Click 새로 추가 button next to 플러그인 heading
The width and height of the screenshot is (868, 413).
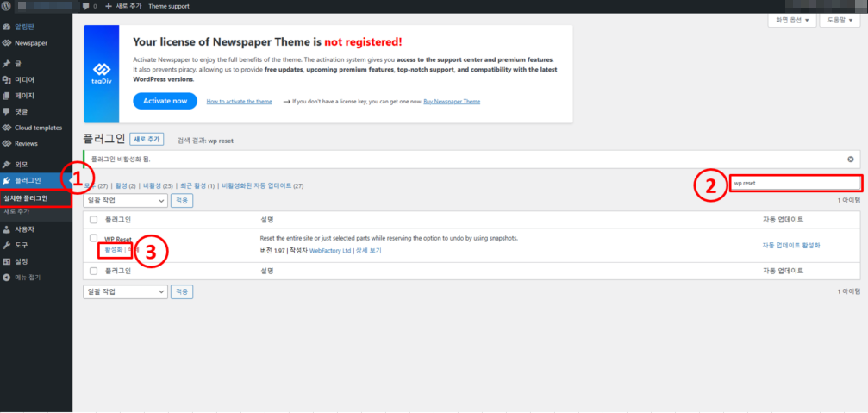click(x=147, y=140)
